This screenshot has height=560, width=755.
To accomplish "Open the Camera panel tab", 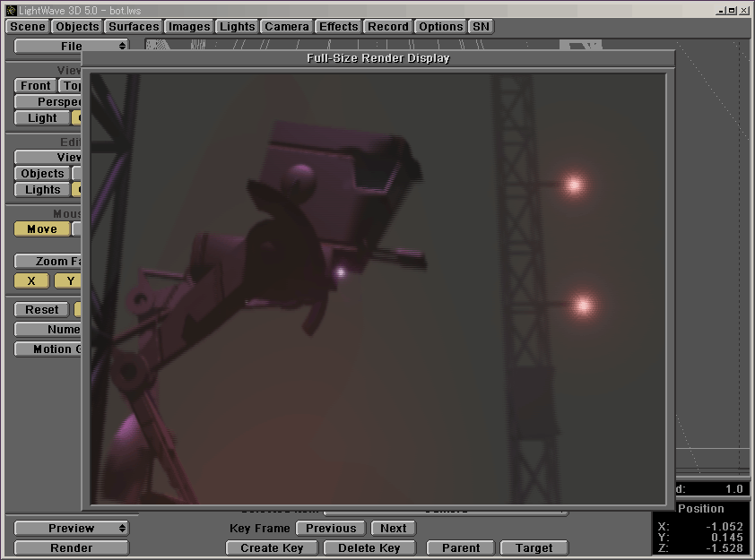I will click(x=287, y=27).
